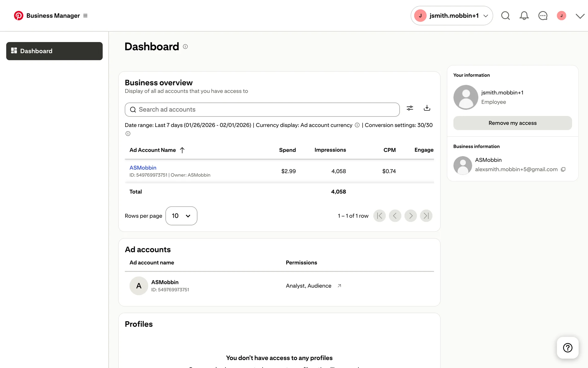
Task: Open the search magnifier in header
Action: (505, 16)
